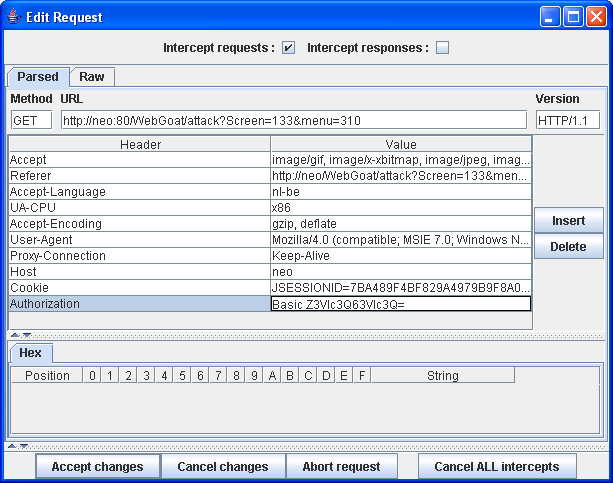Click up arrow on divider above bottom buttons
The image size is (613, 483).
[x=12, y=446]
